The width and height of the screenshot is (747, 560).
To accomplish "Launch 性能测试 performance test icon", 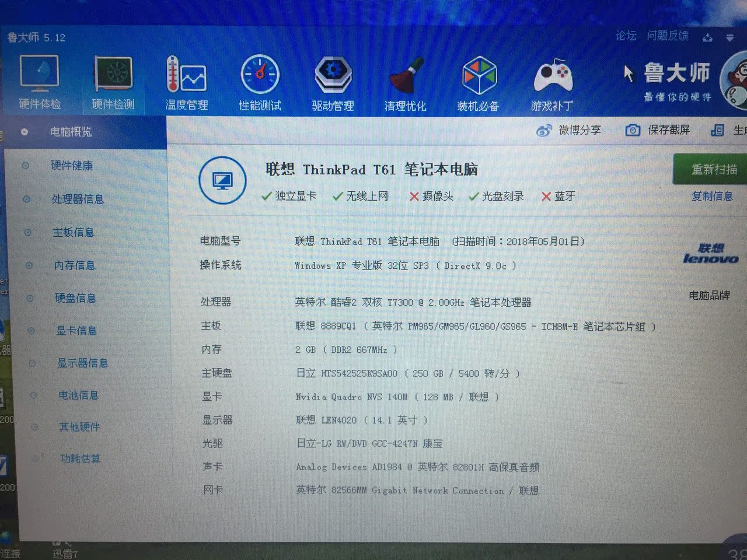I will click(260, 82).
